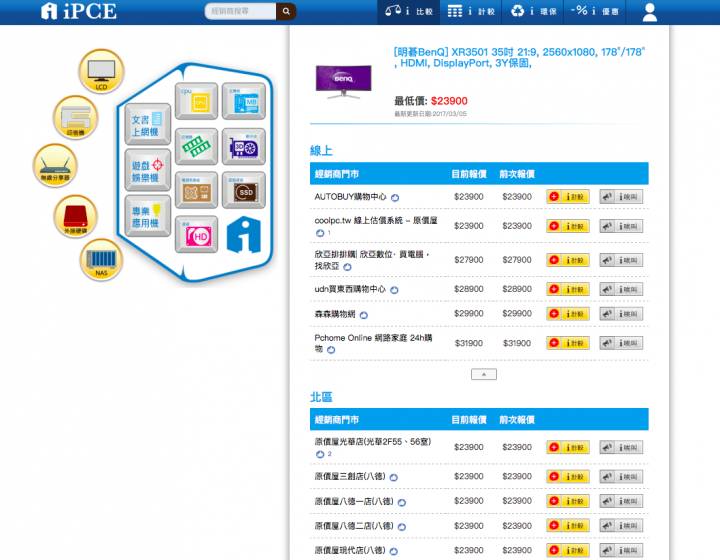Image resolution: width=720 pixels, height=560 pixels.
Task: Open the 森森購物網 dealer name
Action: click(335, 314)
